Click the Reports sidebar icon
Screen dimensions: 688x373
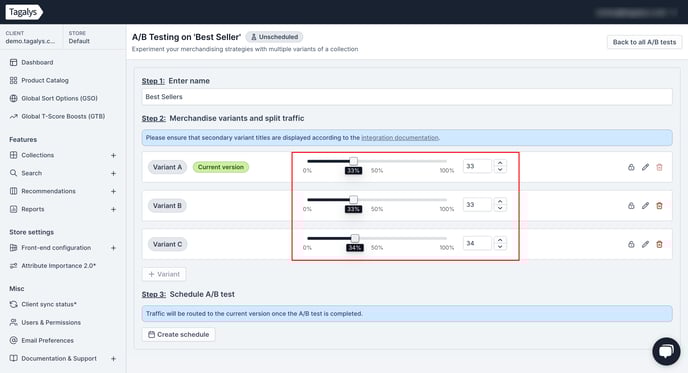click(x=14, y=209)
